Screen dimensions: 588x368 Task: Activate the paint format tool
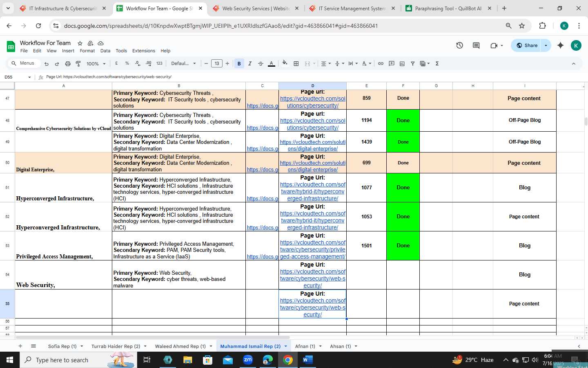[78, 64]
